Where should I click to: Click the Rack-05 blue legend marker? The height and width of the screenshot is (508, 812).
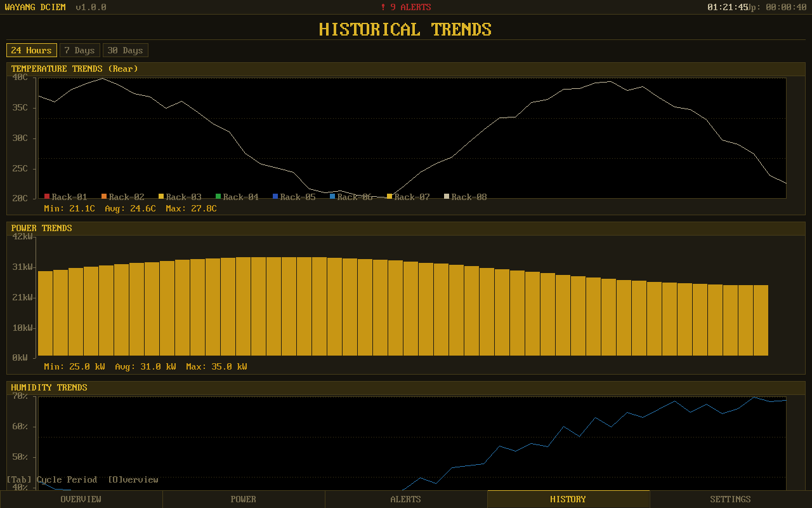click(x=275, y=197)
